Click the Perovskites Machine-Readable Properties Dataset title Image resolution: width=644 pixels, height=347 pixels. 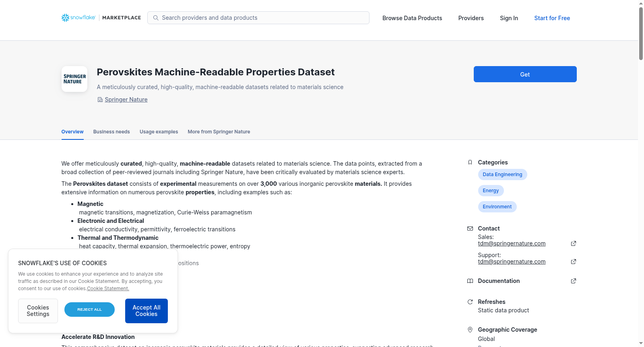click(216, 72)
